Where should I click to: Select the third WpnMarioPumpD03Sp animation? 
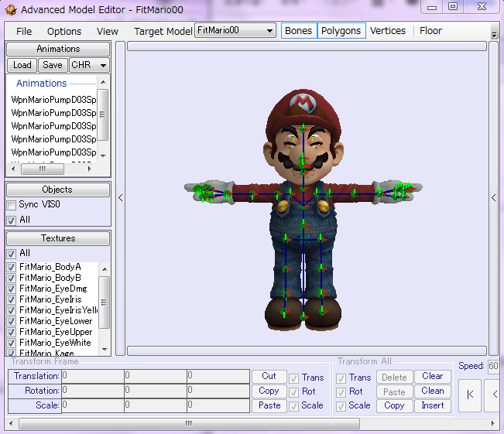[x=53, y=126]
